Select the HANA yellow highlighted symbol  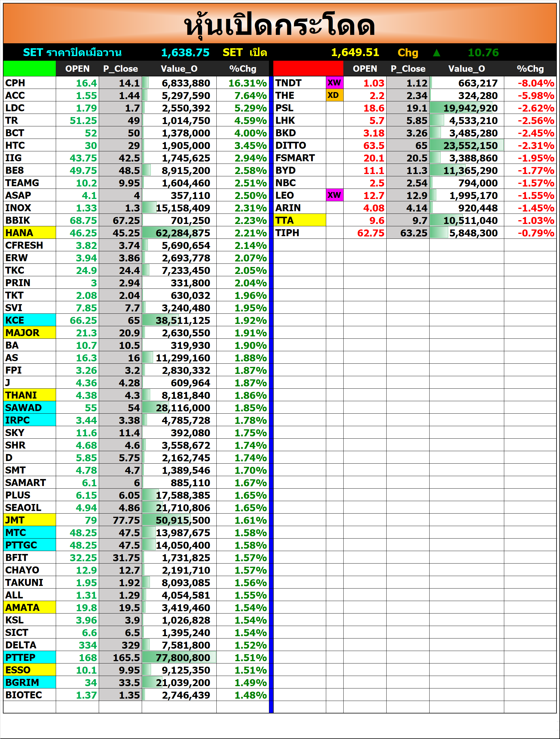pyautogui.click(x=29, y=232)
